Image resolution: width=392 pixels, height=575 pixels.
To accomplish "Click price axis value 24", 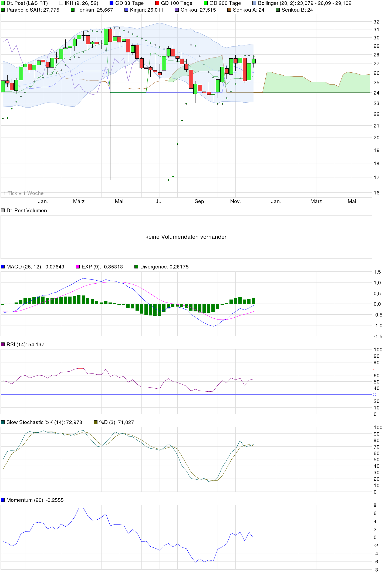I will (376, 93).
